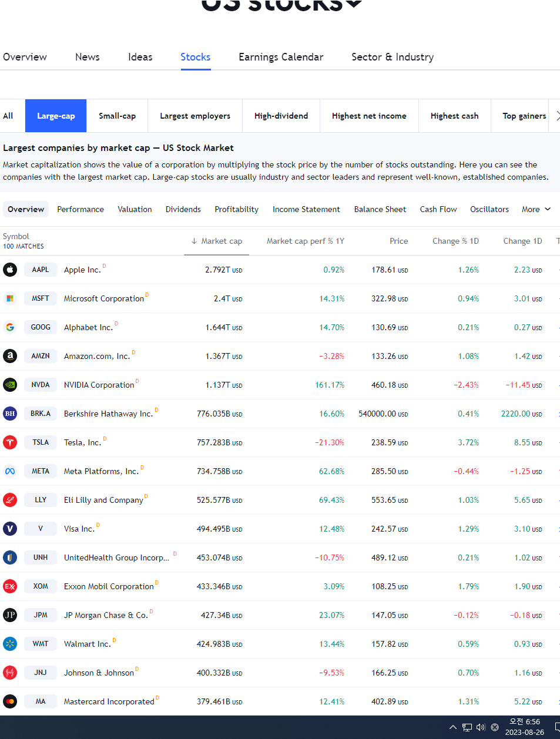Switch to the Ideas tab
This screenshot has width=560, height=739.
pos(140,57)
